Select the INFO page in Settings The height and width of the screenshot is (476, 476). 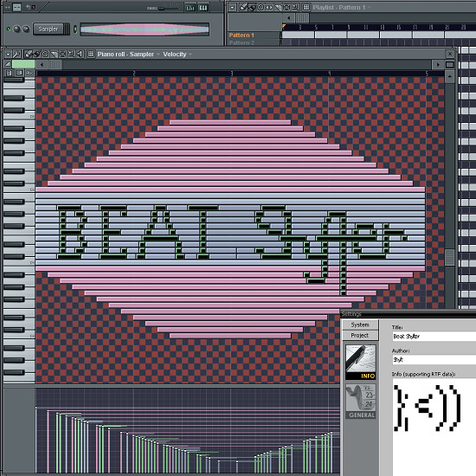(361, 362)
